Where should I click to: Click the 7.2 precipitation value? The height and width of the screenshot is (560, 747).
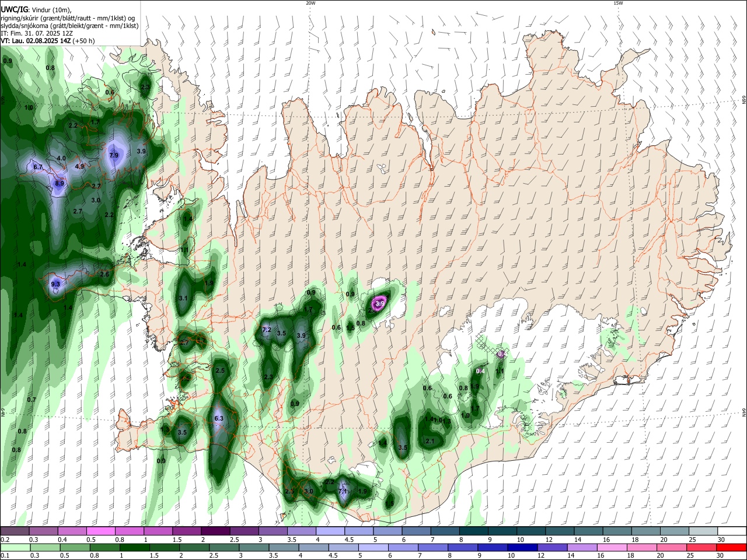(x=267, y=330)
